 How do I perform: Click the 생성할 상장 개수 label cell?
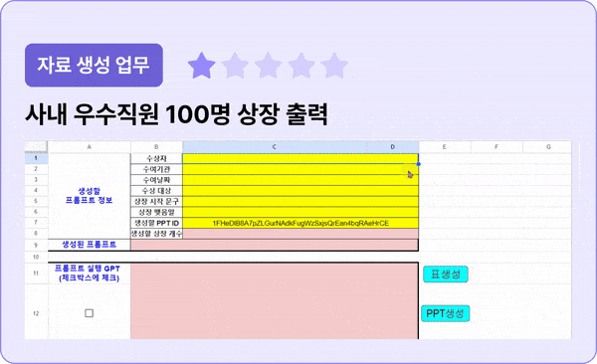point(156,234)
